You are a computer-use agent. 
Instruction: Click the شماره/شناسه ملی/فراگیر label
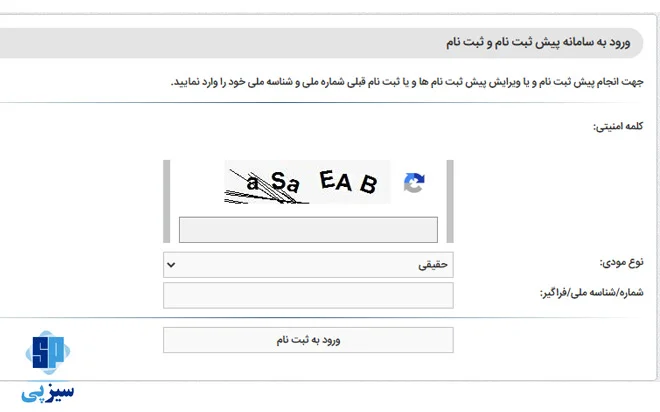click(591, 292)
